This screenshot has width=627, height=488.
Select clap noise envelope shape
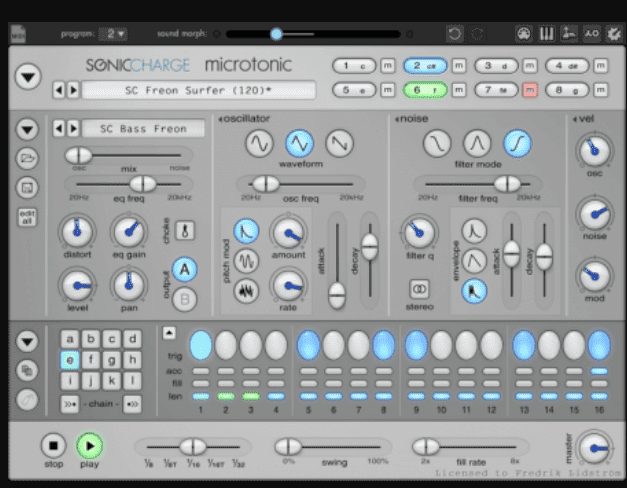click(x=474, y=291)
